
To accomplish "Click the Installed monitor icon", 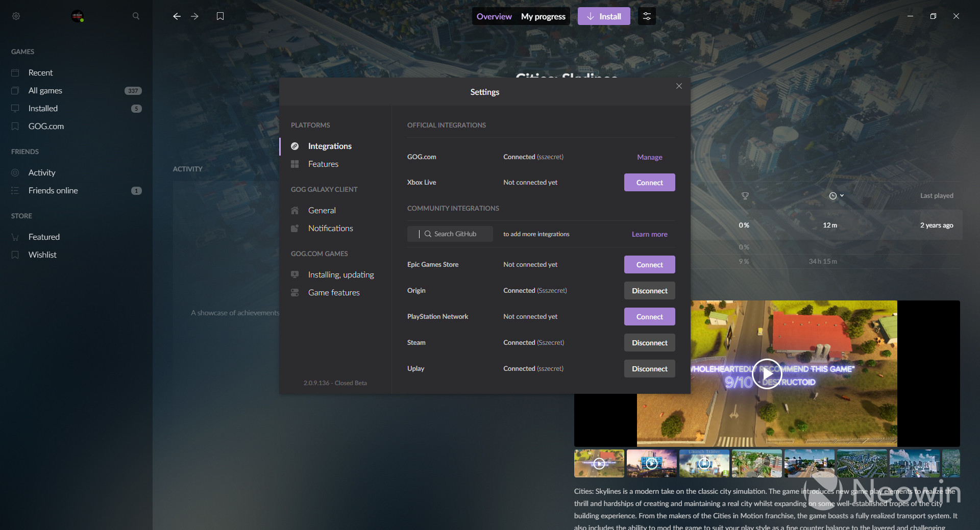I will coord(15,108).
